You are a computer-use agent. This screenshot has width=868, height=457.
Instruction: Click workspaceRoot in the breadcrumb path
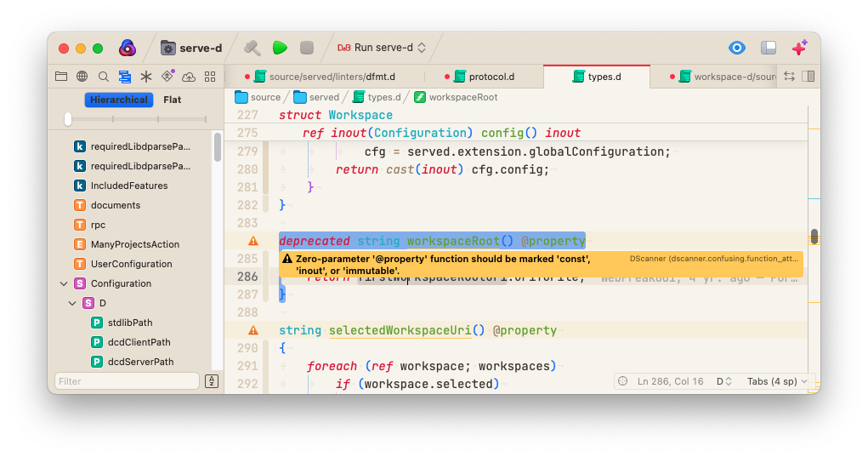click(x=457, y=98)
